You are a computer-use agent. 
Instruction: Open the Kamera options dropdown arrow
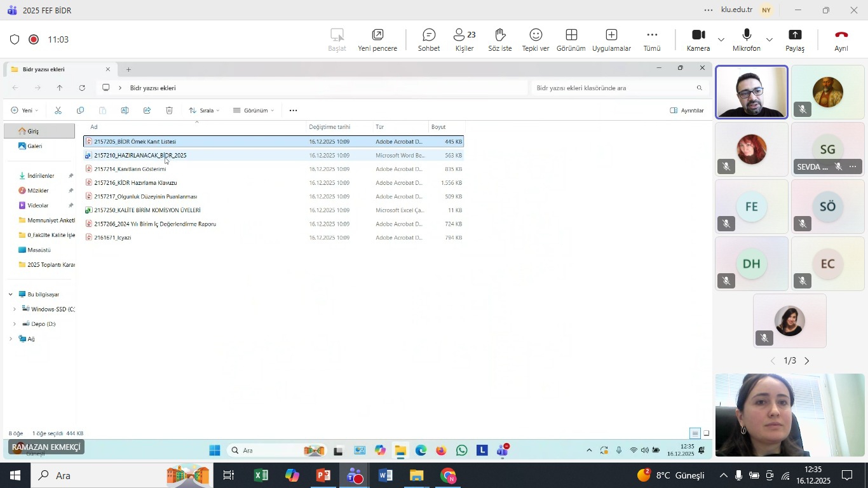pos(721,40)
